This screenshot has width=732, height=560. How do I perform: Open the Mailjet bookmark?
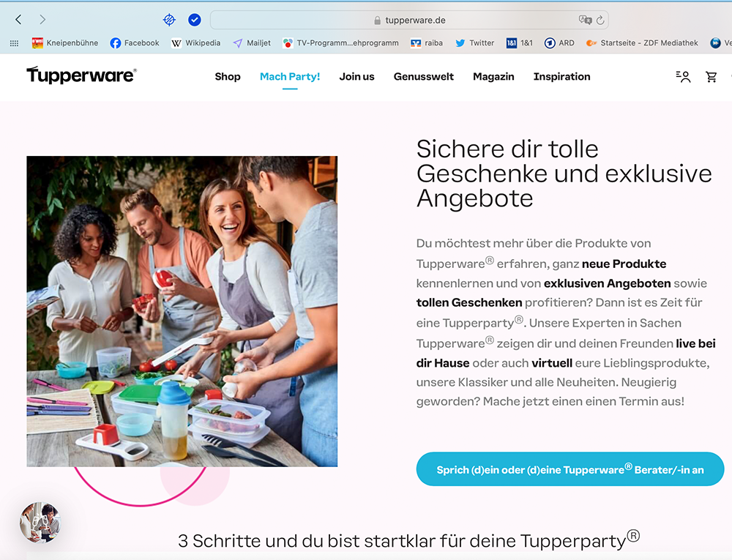[x=252, y=43]
